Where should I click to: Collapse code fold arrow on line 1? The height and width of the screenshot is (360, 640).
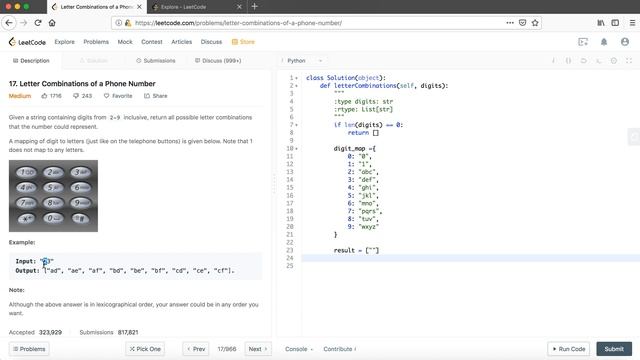coord(297,78)
